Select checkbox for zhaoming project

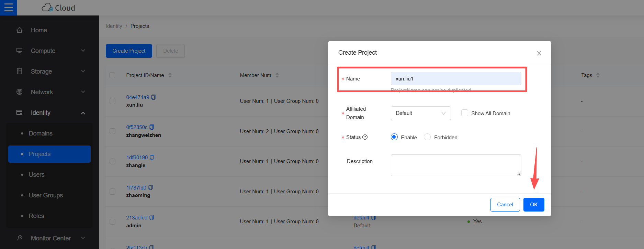pos(112,192)
